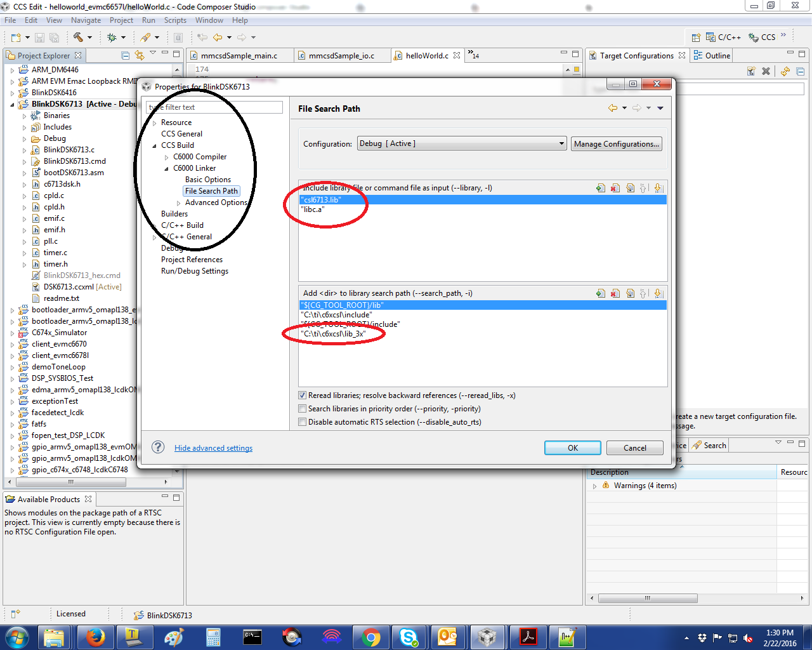
Task: Click the Save toolbar icon
Action: click(x=39, y=37)
